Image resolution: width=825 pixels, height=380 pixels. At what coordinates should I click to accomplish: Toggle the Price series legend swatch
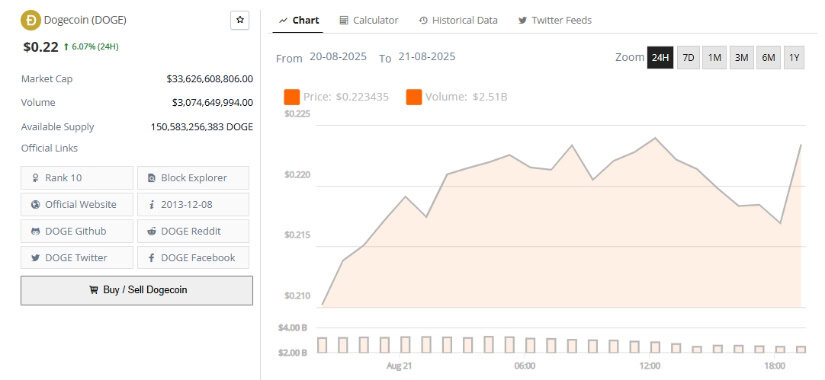click(291, 97)
